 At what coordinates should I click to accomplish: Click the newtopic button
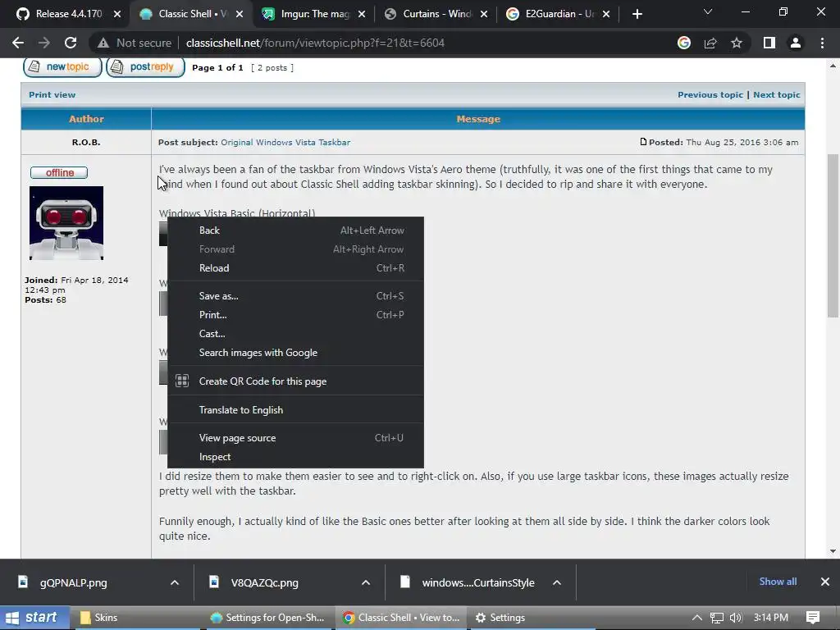[x=62, y=67]
